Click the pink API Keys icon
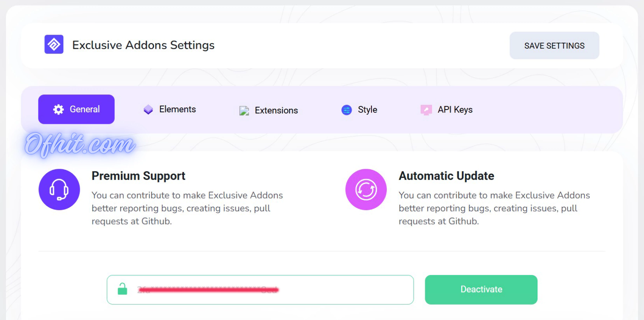The image size is (644, 320). click(x=426, y=110)
